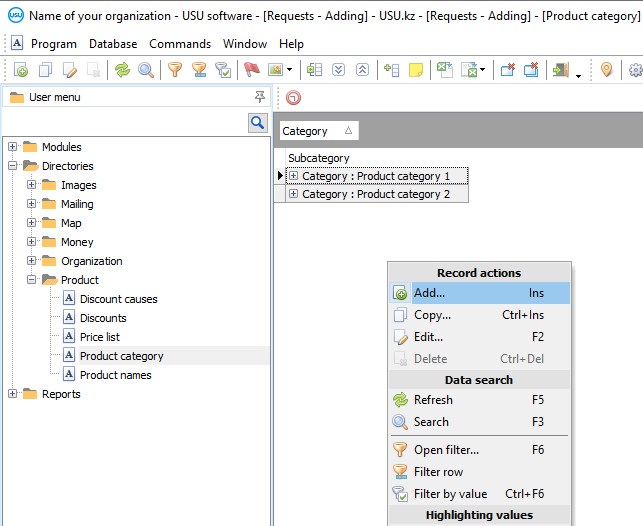Click the red flag toolbar icon

[x=251, y=70]
